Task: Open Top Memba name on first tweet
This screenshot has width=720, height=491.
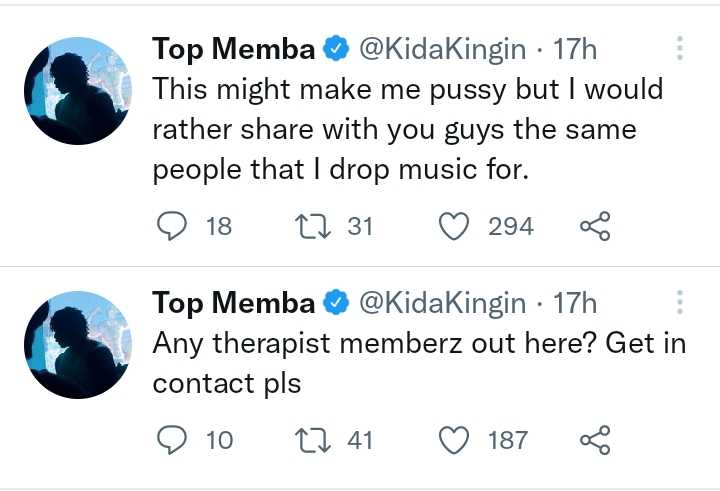Action: pos(233,49)
